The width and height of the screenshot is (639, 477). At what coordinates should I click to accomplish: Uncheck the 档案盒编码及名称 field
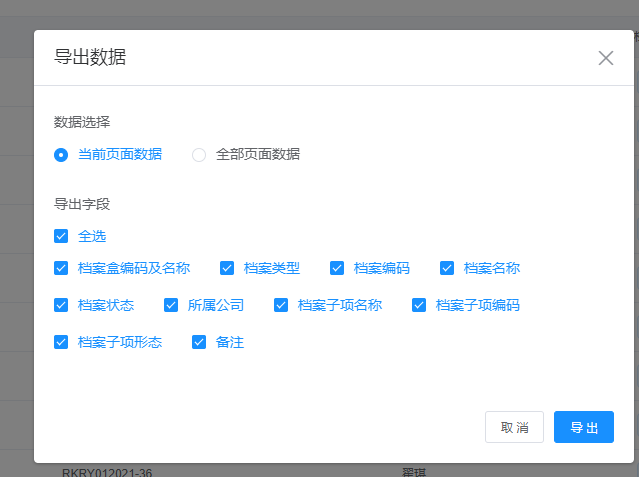61,268
